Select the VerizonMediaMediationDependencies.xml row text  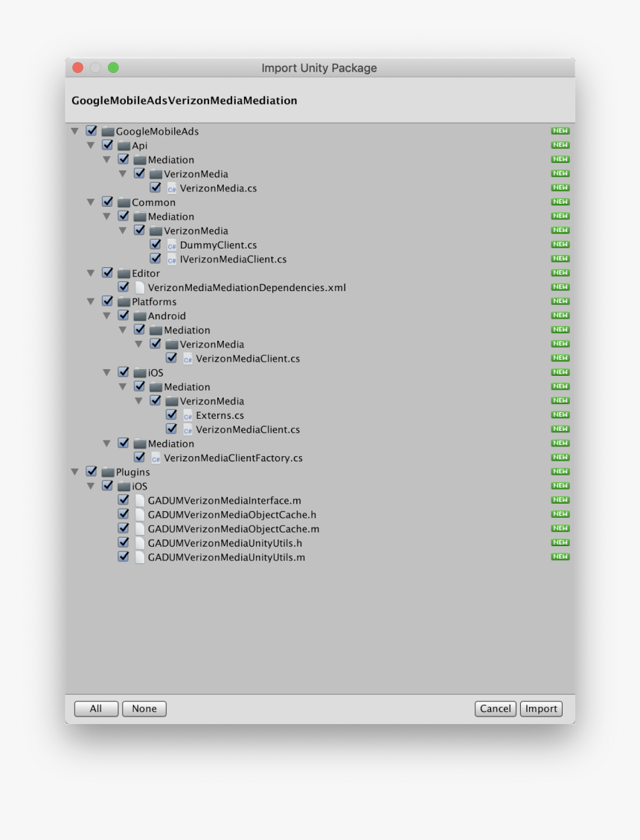pyautogui.click(x=246, y=288)
